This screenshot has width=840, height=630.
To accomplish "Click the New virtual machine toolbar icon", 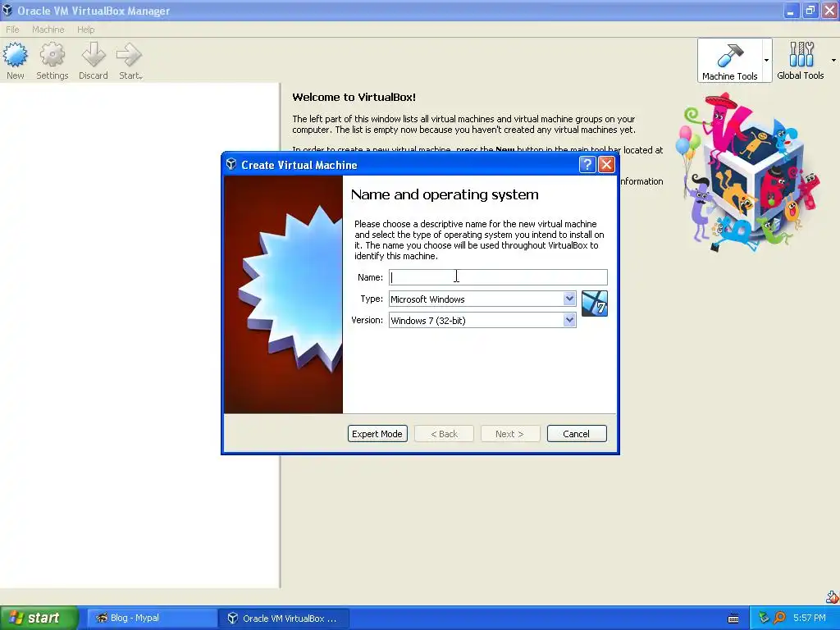I will (x=15, y=61).
